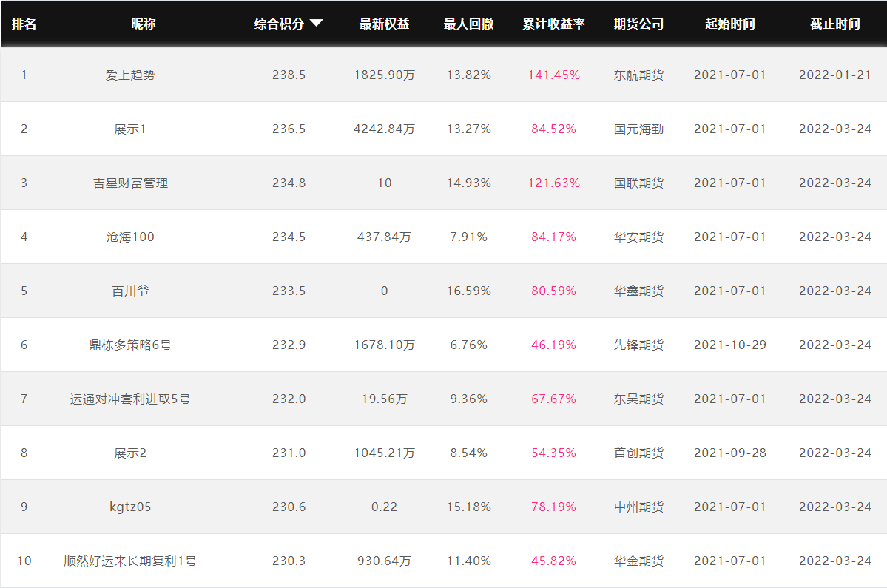Viewport: 887px width, 588px height.
Task: Select the score 233.5
Action: point(289,291)
